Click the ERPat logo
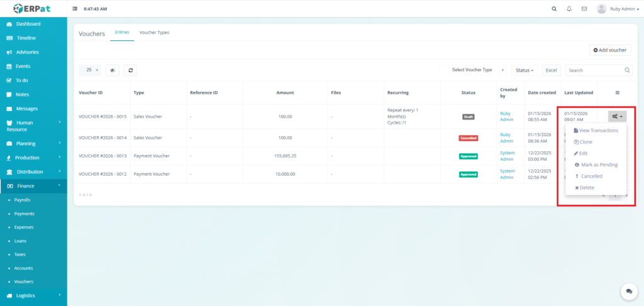This screenshot has height=306, width=644. coord(32,8)
